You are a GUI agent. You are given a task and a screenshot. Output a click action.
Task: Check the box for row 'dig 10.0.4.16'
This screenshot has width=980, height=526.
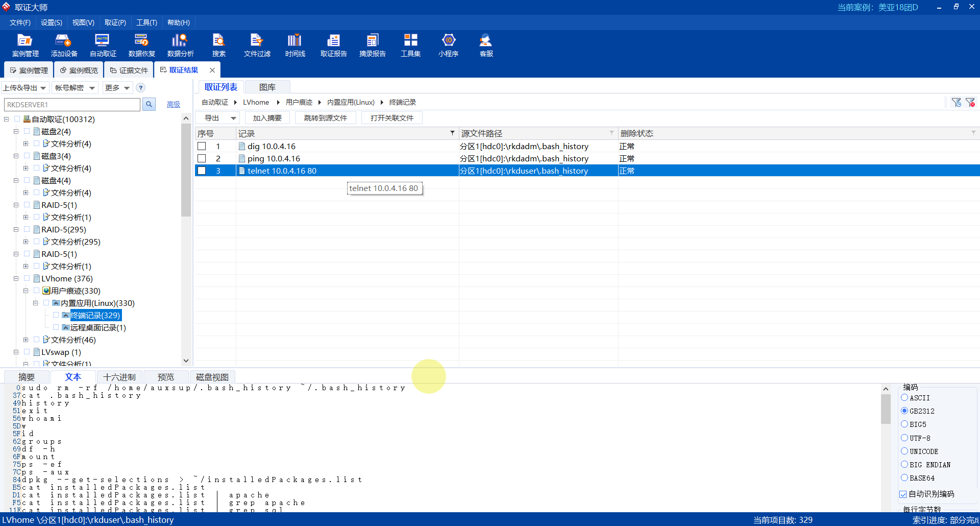[x=202, y=147]
